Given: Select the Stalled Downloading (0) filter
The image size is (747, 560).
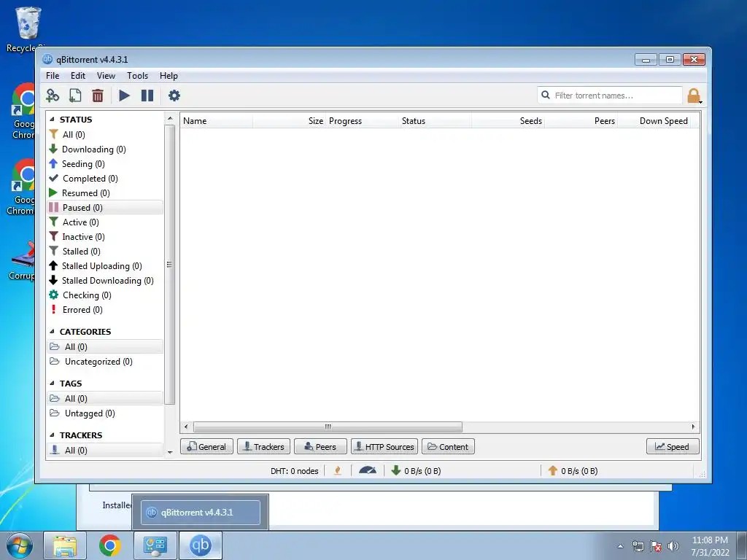Looking at the screenshot, I should click(105, 281).
